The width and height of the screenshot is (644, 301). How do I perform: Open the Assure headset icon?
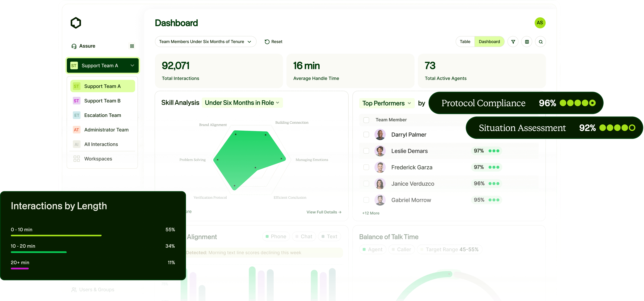(74, 46)
